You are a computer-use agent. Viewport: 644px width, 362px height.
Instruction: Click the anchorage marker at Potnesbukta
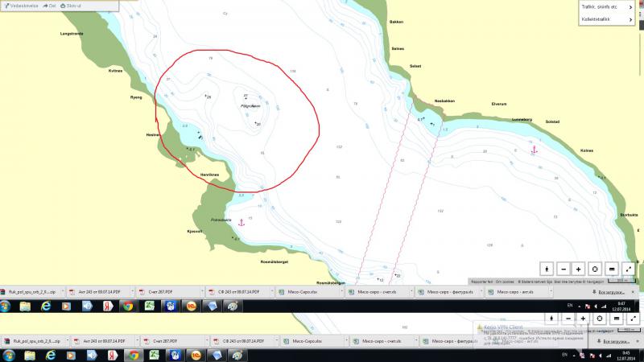241,222
